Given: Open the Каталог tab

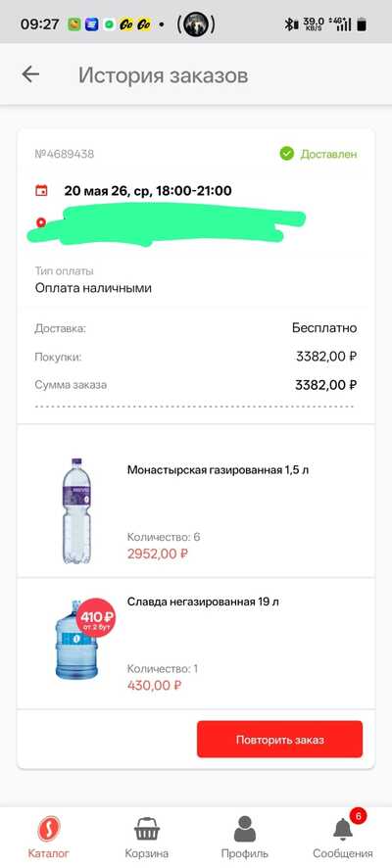Looking at the screenshot, I should pyautogui.click(x=49, y=837).
